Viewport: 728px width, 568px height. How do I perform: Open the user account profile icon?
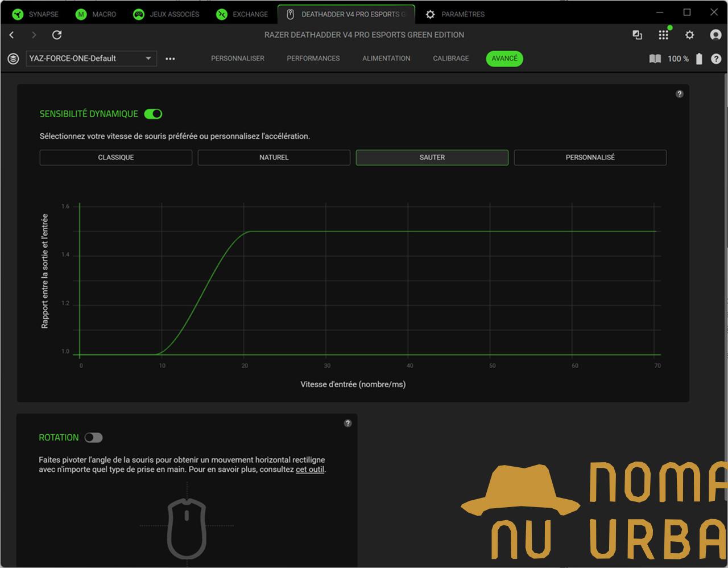[715, 35]
